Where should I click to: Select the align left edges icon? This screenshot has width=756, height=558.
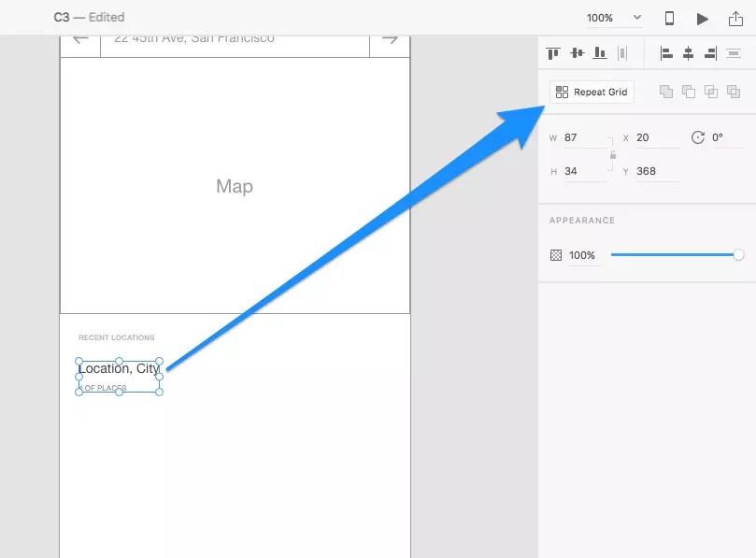665,53
